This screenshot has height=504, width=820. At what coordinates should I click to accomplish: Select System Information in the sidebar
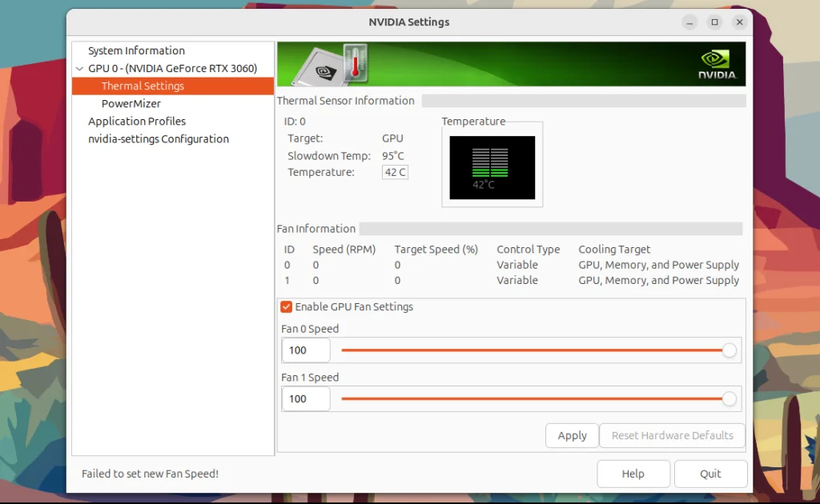[136, 50]
